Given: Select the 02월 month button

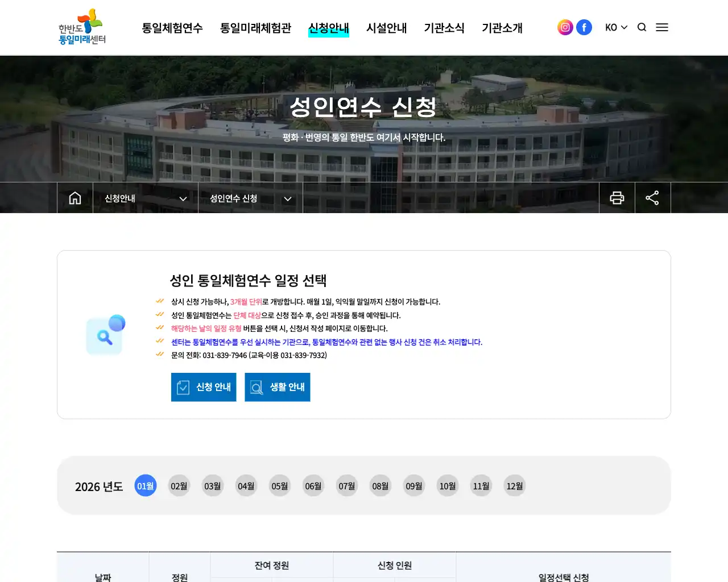Looking at the screenshot, I should click(x=179, y=485).
